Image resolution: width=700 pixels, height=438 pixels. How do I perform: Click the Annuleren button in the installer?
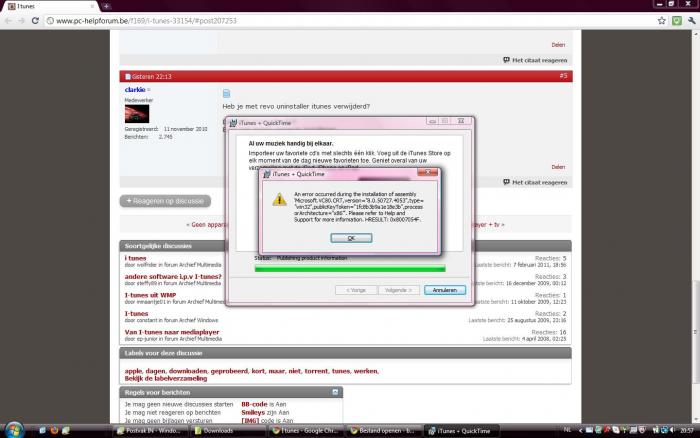point(445,290)
